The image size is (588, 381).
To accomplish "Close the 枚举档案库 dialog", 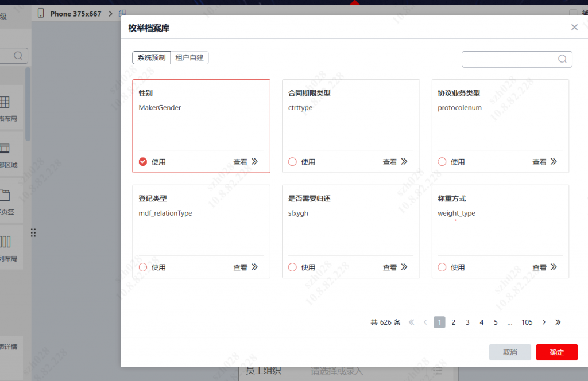I will coord(574,28).
